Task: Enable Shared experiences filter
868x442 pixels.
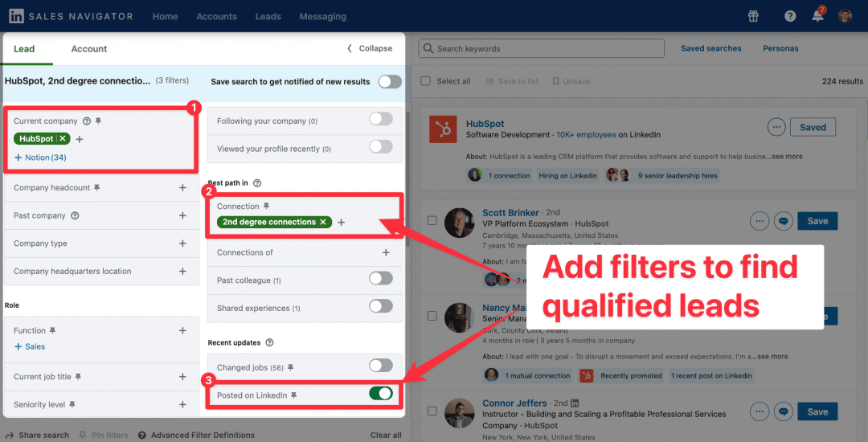Action: [381, 306]
